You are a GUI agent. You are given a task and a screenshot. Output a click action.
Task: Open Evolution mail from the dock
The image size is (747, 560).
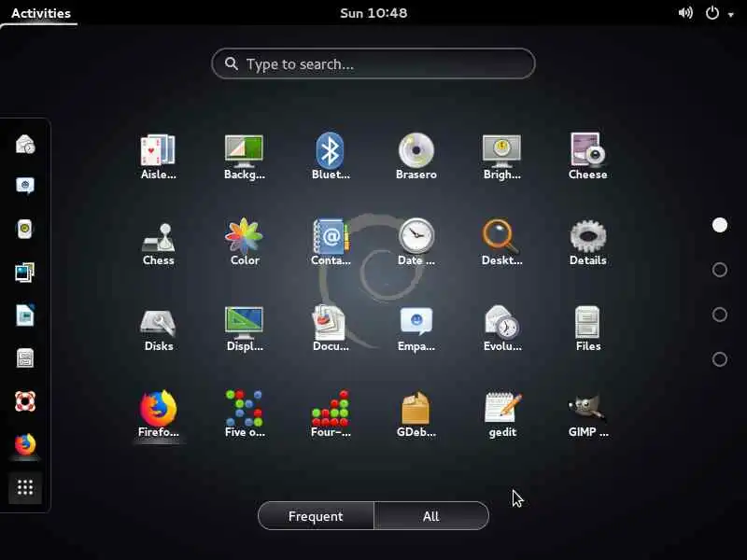(x=25, y=144)
